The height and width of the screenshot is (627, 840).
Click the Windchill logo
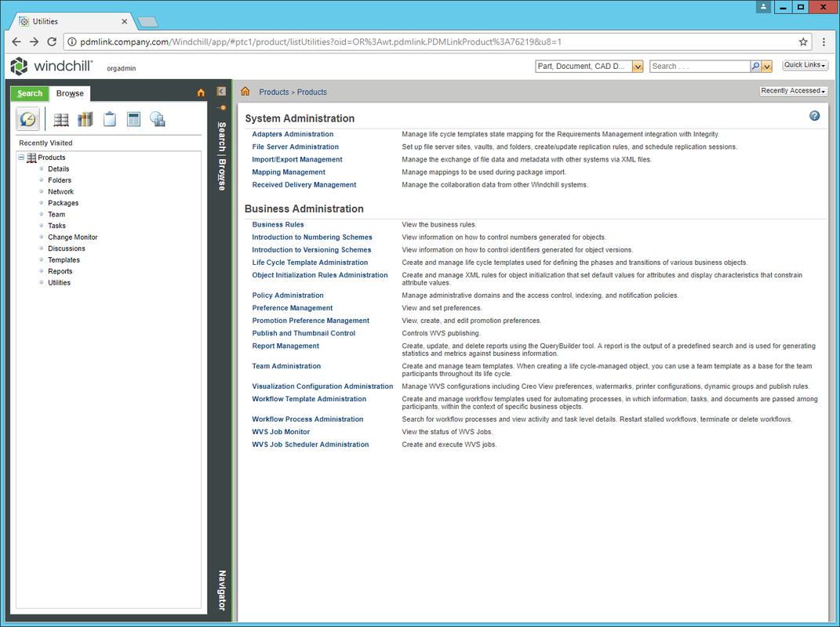tap(52, 67)
